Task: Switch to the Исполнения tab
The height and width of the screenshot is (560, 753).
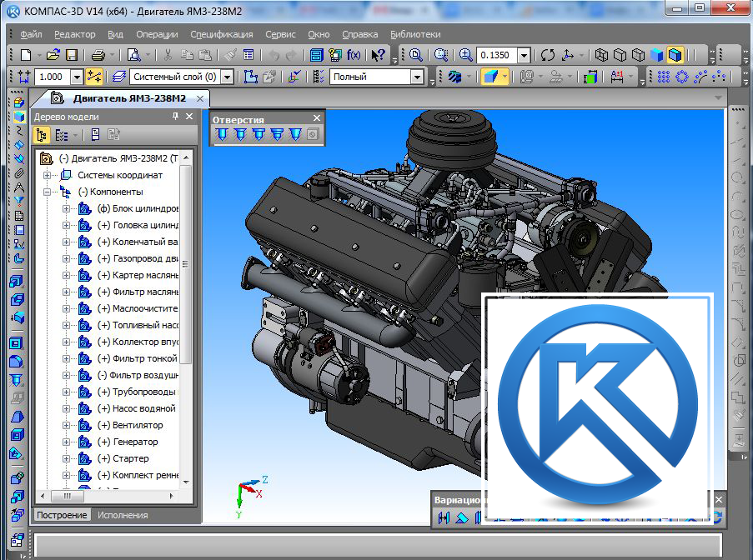Action: tap(123, 515)
